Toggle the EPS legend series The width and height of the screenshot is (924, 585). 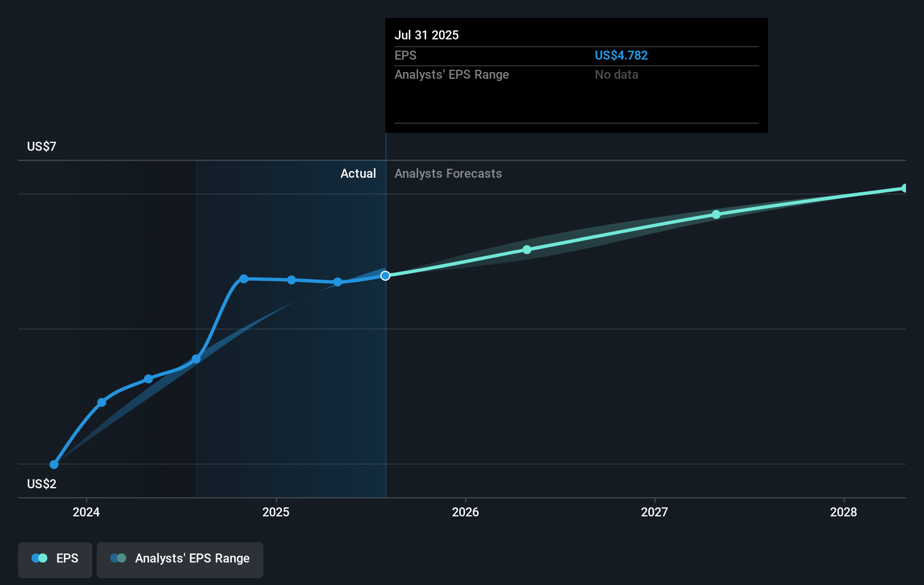pos(55,560)
